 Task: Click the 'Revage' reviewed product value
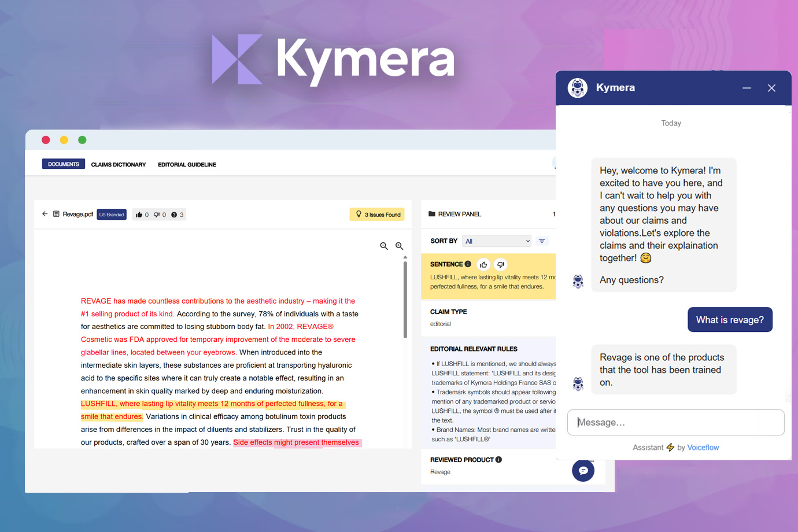[440, 472]
